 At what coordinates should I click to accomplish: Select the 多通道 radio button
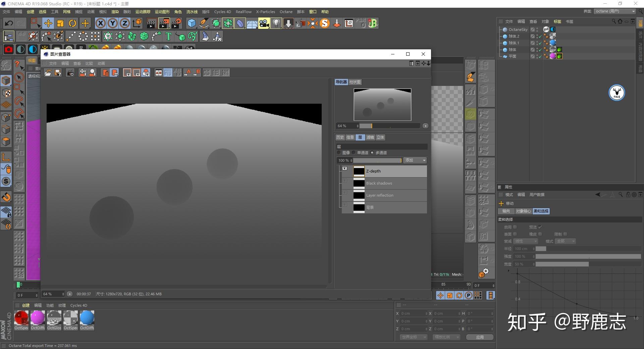372,153
